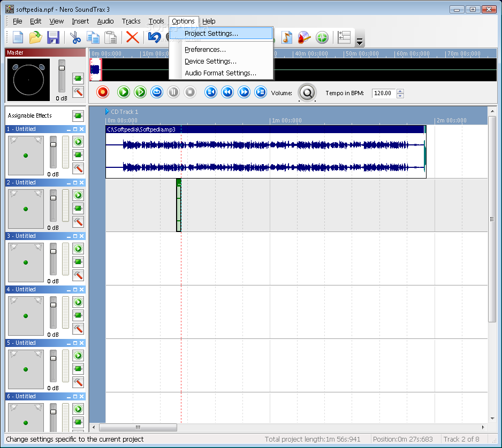Viewport: 502px width, 448px height.
Task: Maximize track 2 - Untitled panel
Action: (x=75, y=183)
